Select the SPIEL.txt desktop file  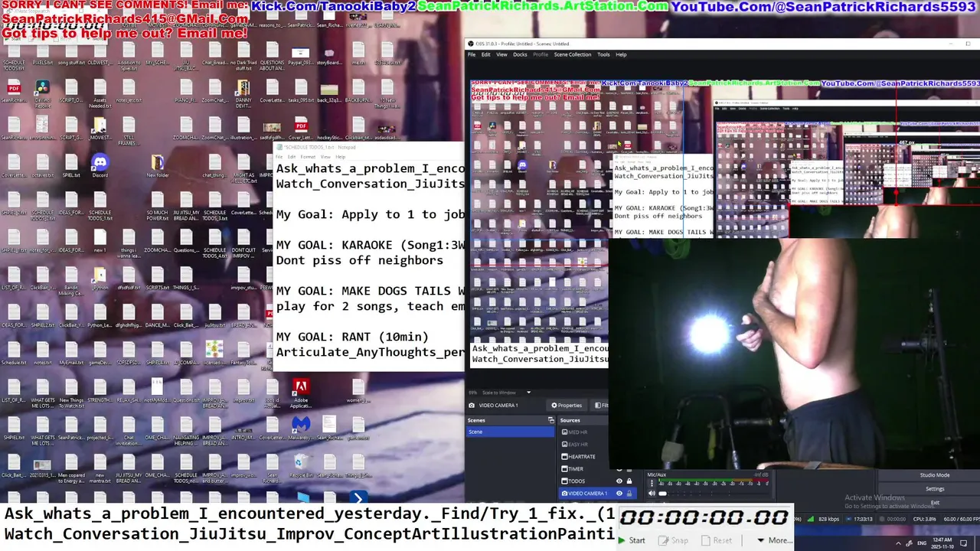71,165
